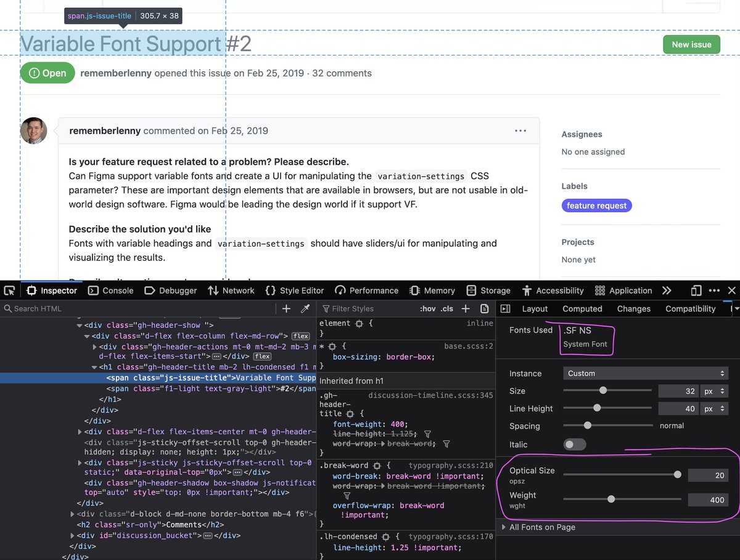This screenshot has height=560, width=740.
Task: Add new CSS rule plus icon
Action: pos(466,308)
